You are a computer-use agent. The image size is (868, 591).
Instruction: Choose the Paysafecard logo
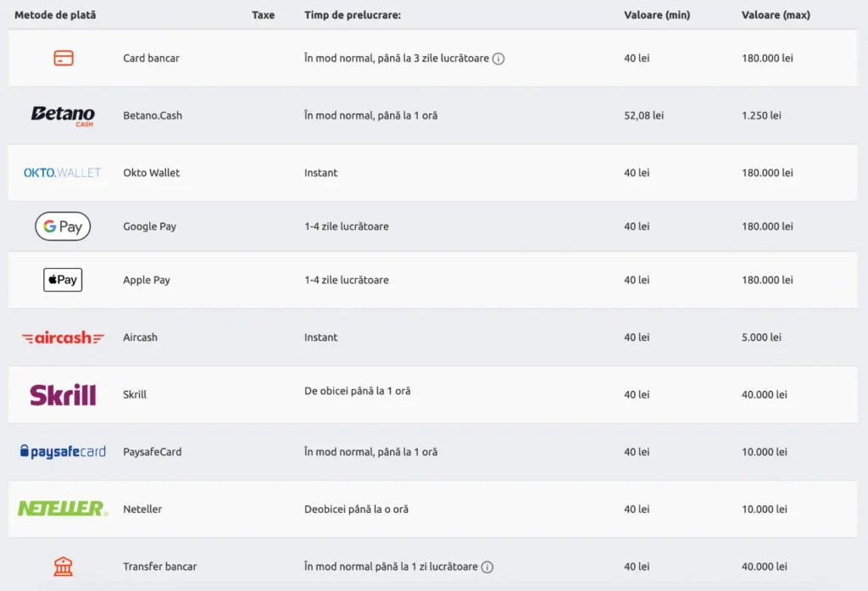click(63, 452)
